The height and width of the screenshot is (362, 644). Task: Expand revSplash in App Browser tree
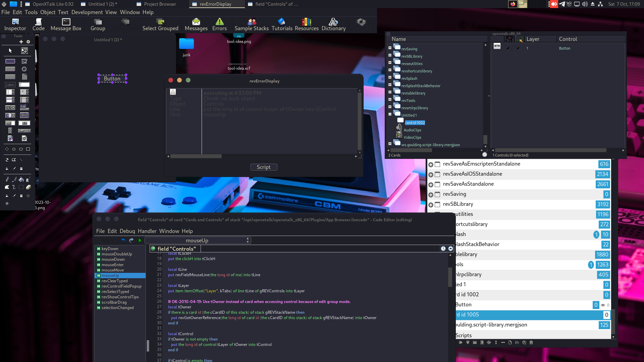tap(390, 77)
